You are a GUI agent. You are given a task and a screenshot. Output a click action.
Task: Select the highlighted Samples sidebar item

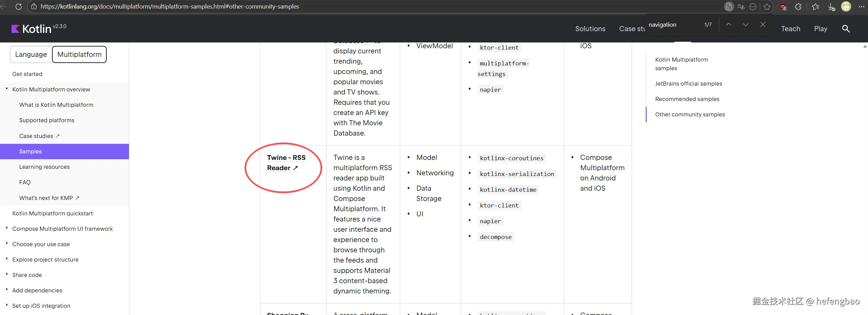(x=64, y=151)
